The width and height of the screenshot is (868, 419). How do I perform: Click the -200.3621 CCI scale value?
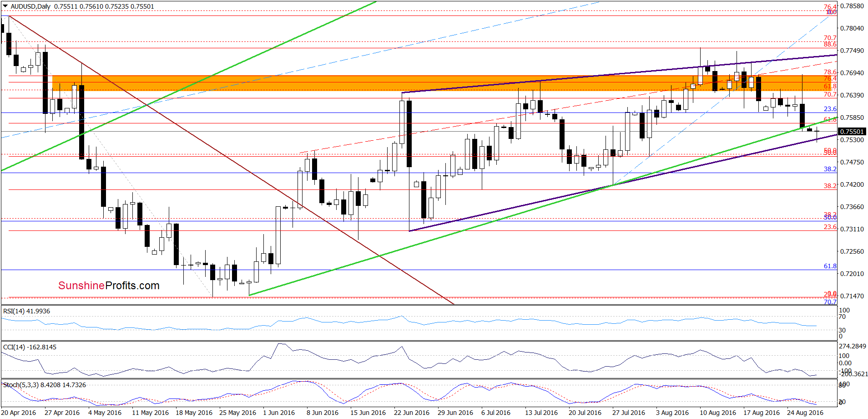click(x=853, y=374)
